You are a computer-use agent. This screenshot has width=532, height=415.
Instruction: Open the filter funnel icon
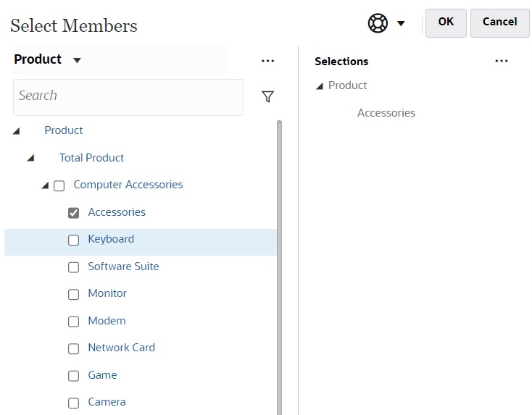267,96
